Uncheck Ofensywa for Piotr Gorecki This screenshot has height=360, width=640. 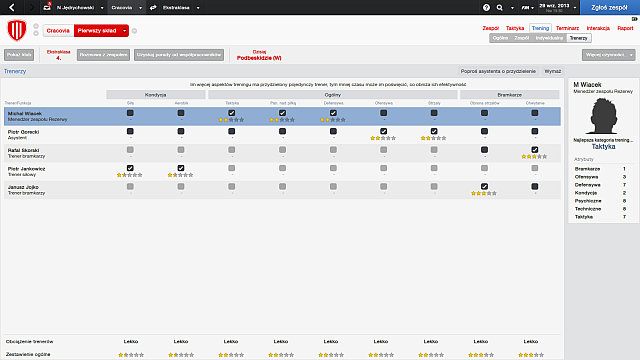click(x=383, y=131)
